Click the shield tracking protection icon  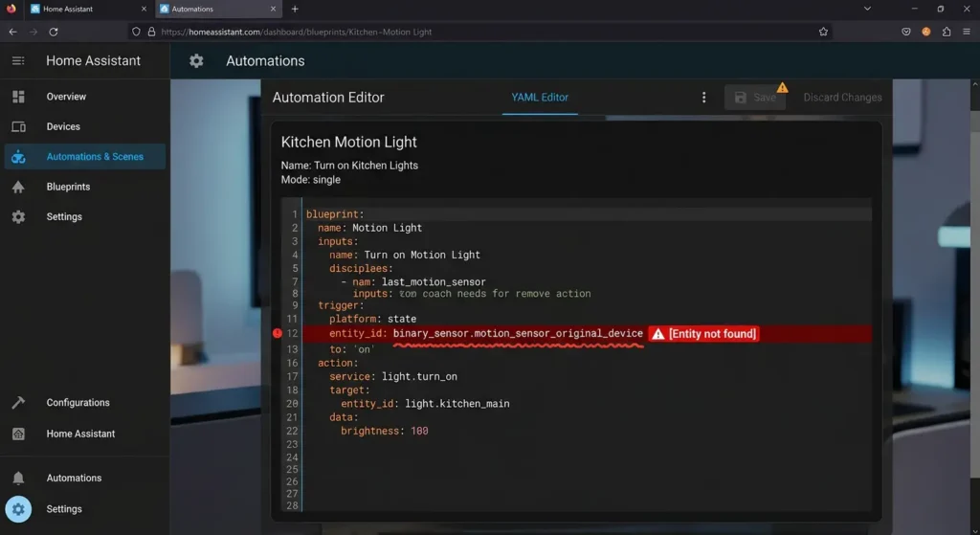pos(136,32)
